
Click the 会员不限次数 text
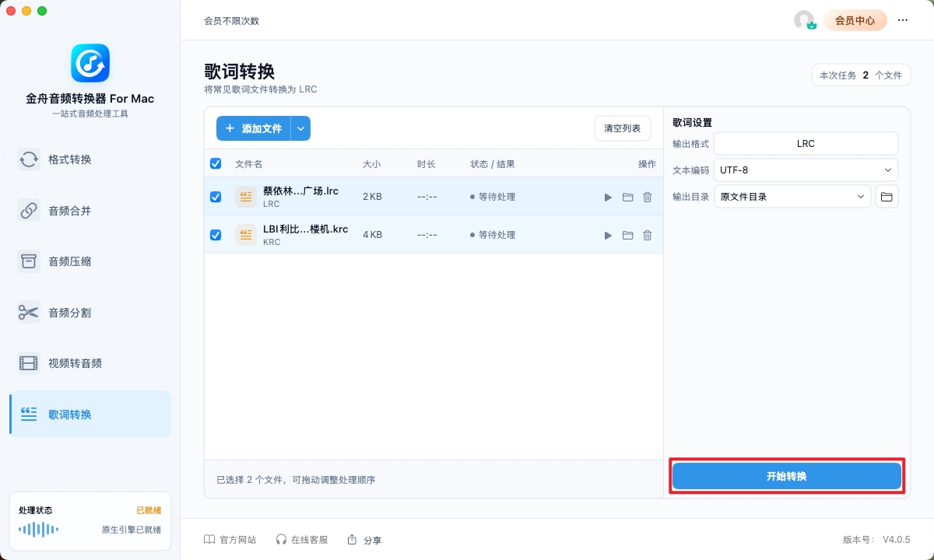click(x=231, y=21)
